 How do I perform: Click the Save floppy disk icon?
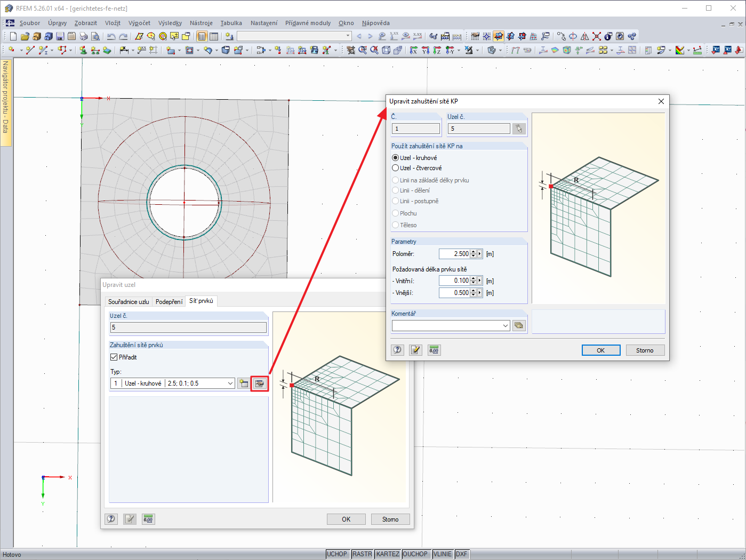[60, 36]
